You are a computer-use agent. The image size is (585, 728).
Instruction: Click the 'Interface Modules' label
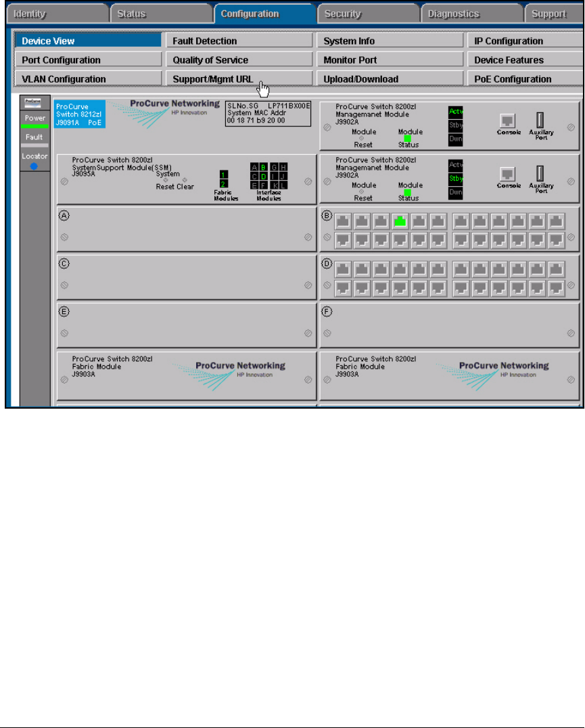coord(268,196)
